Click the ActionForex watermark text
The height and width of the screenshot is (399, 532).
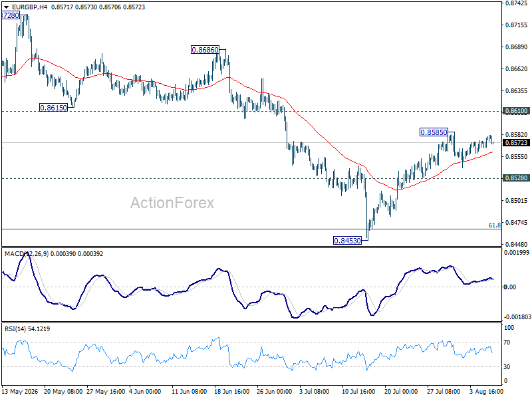click(172, 203)
